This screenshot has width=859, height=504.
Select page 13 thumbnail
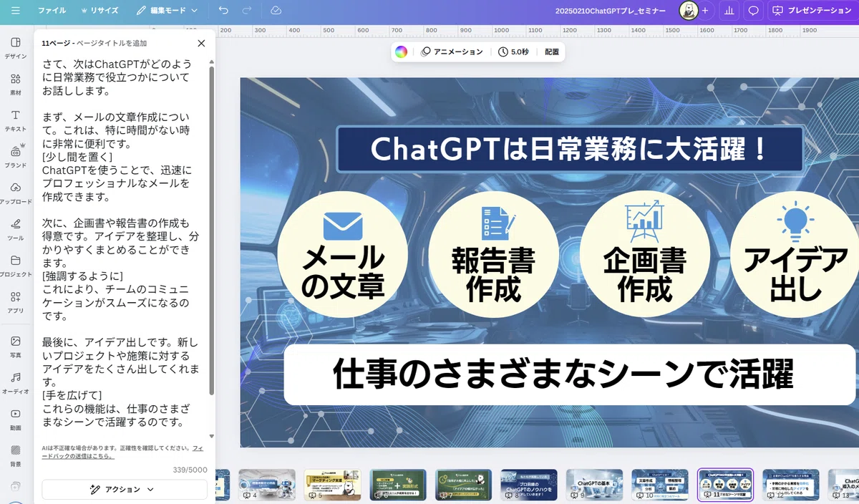tap(843, 485)
